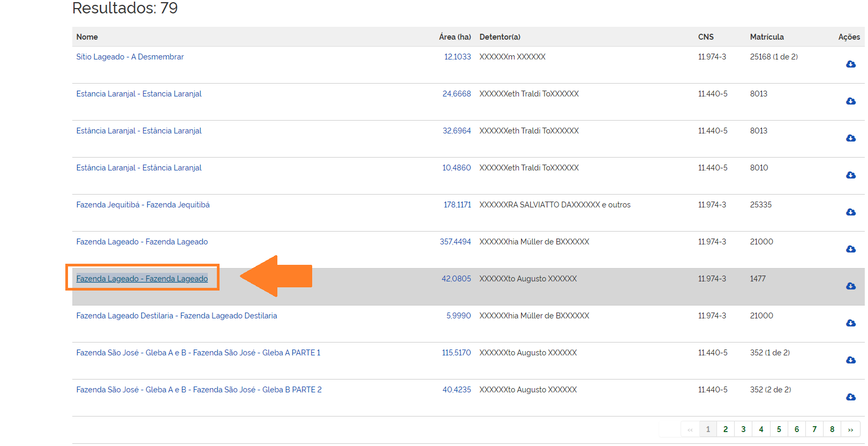The height and width of the screenshot is (446, 868).
Task: Download Fazenda São José Gleba B PARTE 2
Action: pos(850,397)
